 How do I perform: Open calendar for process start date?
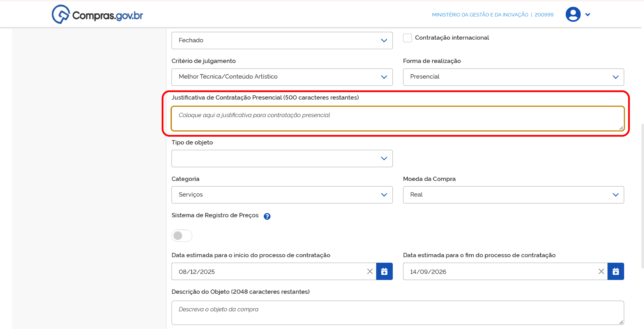[x=384, y=271]
